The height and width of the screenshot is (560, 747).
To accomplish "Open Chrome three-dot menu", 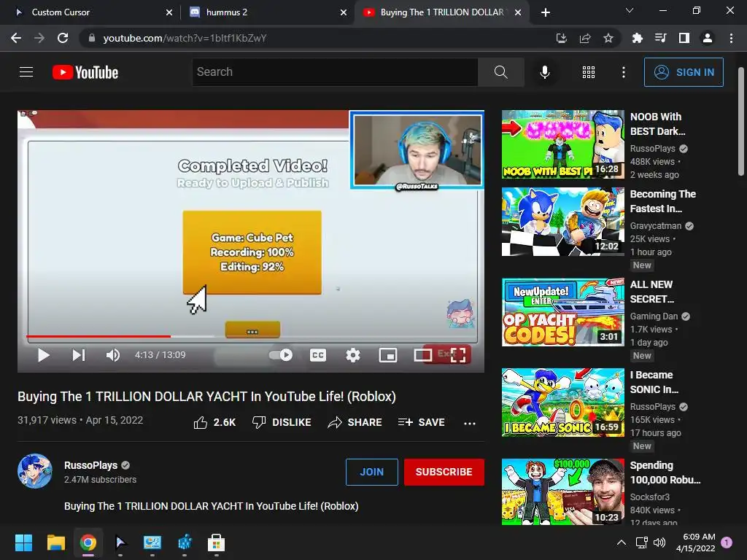I will 731,38.
